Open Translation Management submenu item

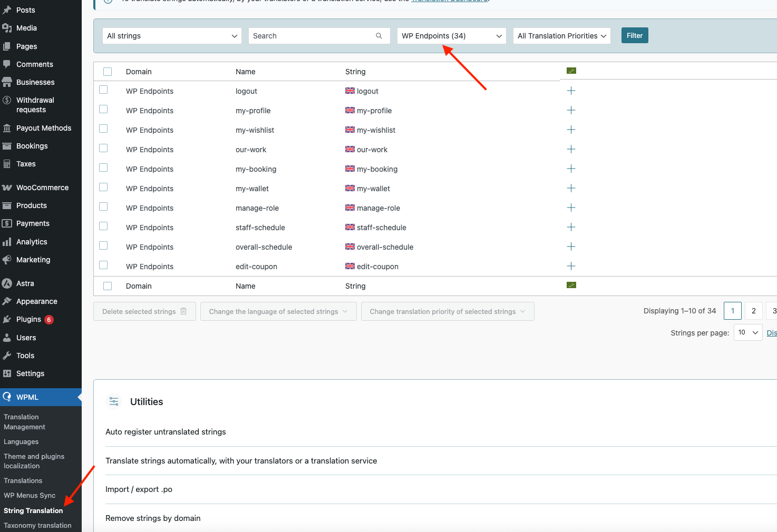[x=25, y=422]
